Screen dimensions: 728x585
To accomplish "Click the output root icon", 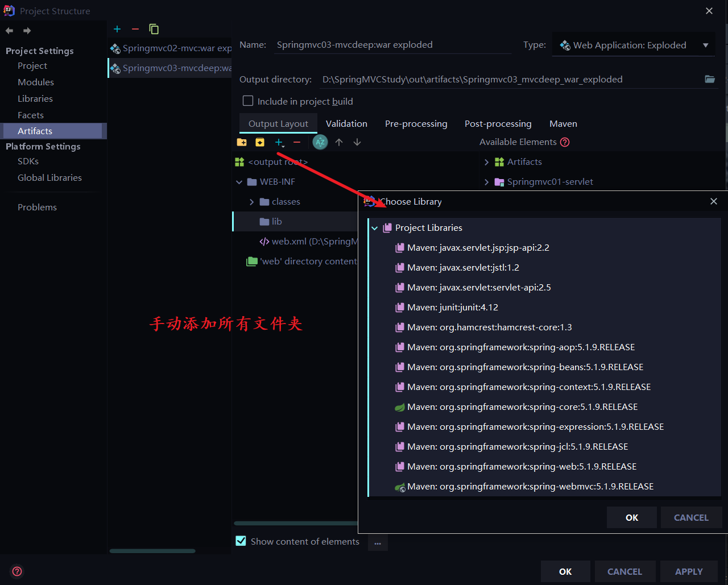I will [239, 162].
